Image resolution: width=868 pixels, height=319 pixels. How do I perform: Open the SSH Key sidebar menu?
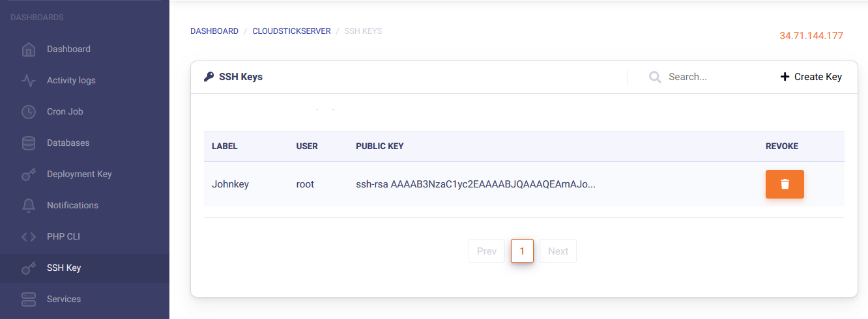coord(64,268)
